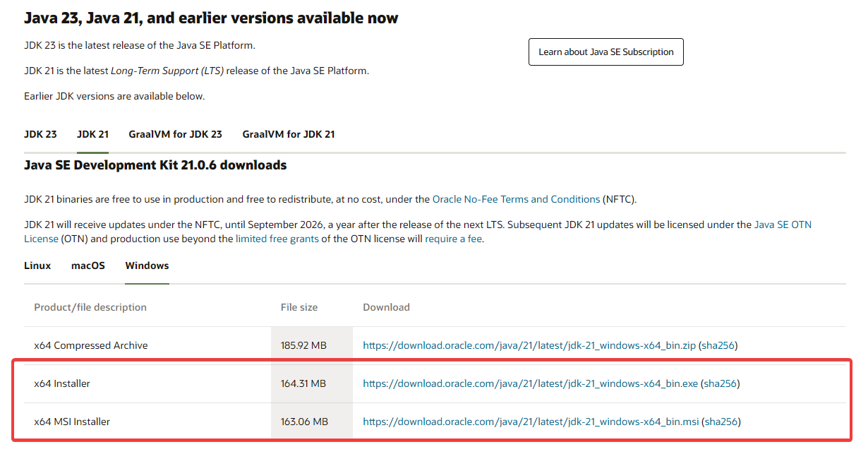Open the Java SE OTN License link
868x471 pixels.
[x=783, y=225]
